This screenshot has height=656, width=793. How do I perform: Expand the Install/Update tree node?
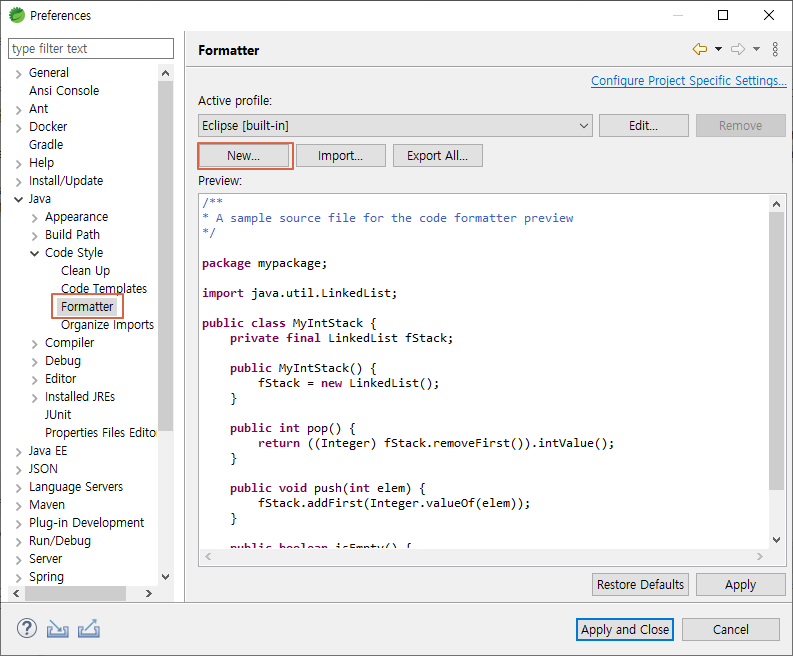tap(18, 182)
